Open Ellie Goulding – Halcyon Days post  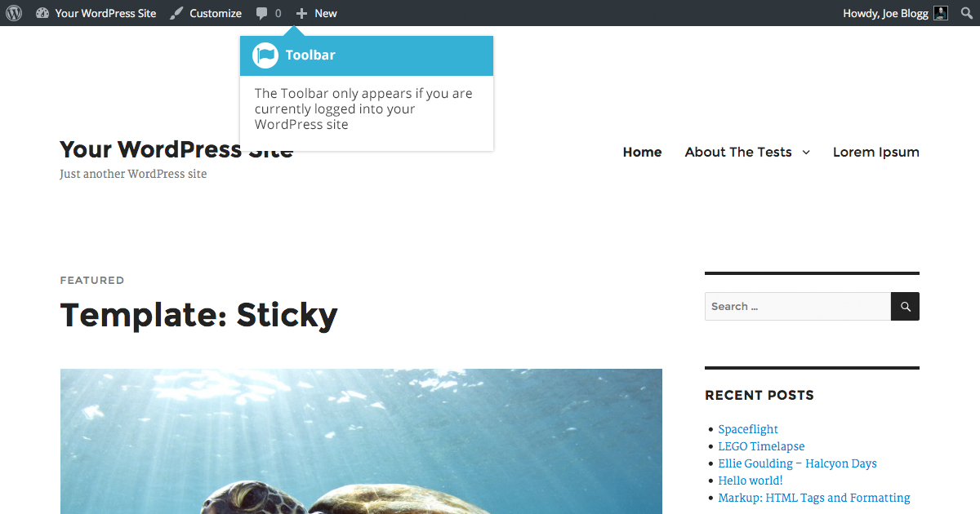pyautogui.click(x=797, y=463)
